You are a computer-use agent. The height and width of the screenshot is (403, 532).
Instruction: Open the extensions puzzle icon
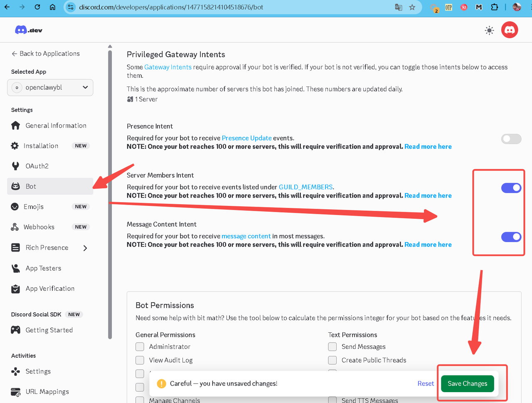pyautogui.click(x=494, y=7)
